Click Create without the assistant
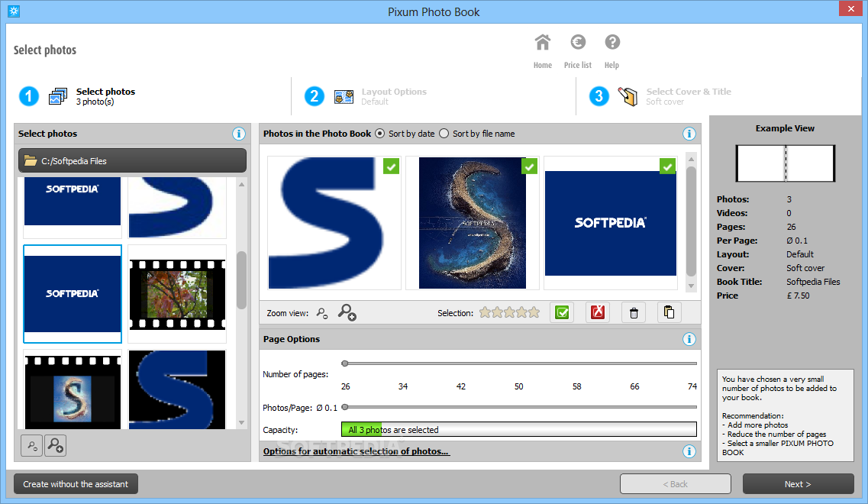Screen dimensions: 868x504 point(76,484)
